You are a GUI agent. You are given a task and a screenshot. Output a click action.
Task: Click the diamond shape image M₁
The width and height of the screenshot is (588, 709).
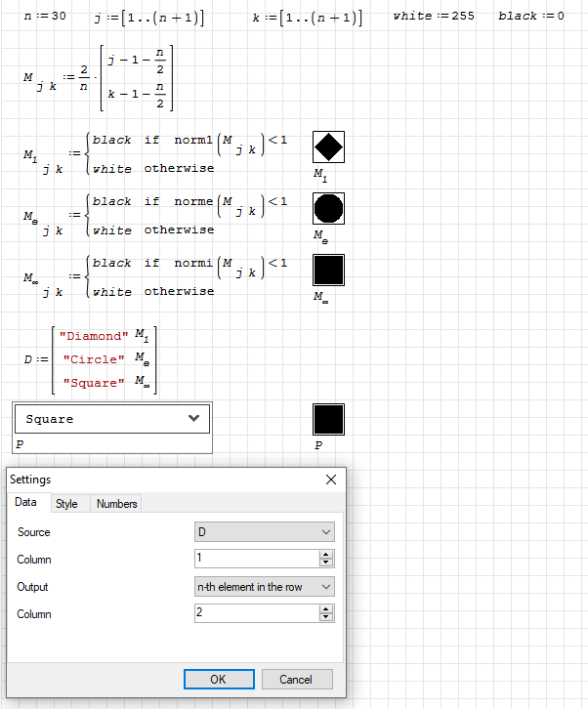pyautogui.click(x=329, y=146)
